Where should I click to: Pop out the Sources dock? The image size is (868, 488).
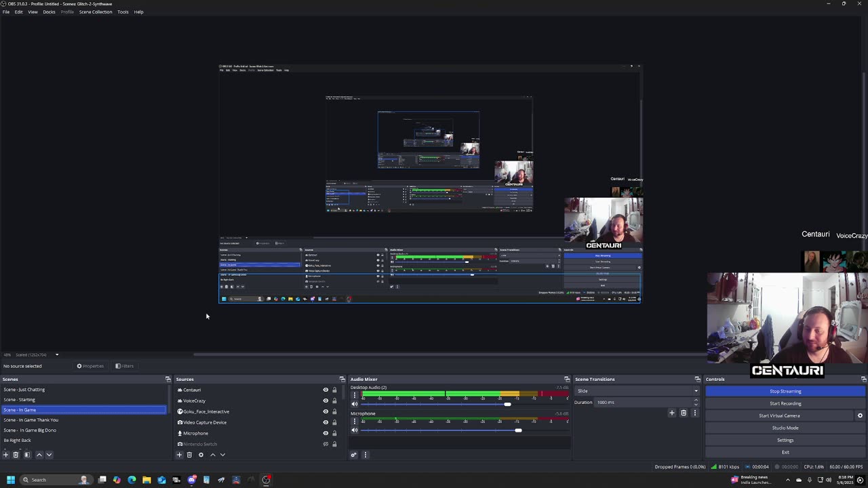tap(342, 379)
